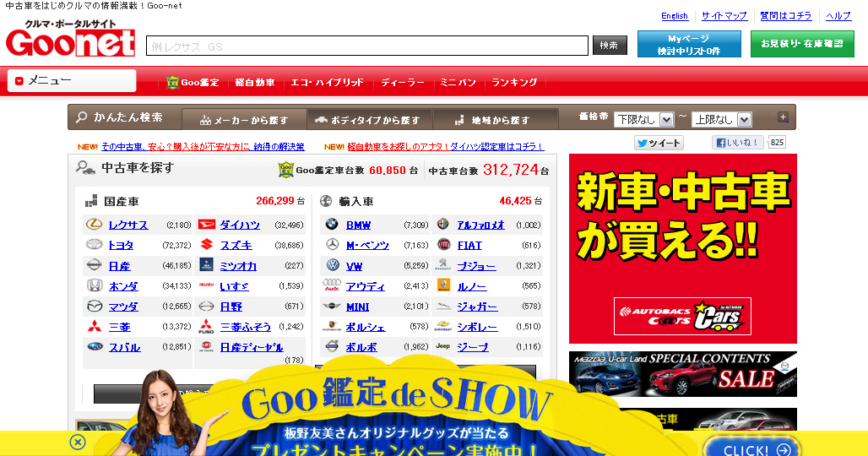Screen dimensions: 868x456
Task: Open the AUTOBACS Cars red advertisement banner
Action: click(x=682, y=248)
